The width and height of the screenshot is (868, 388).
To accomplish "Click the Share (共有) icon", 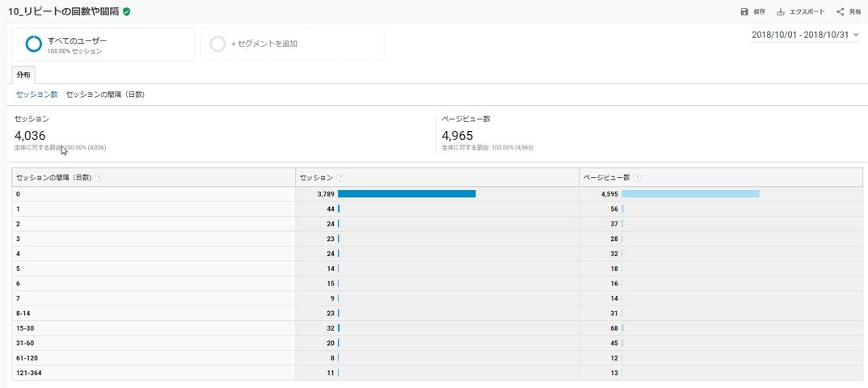I will coord(841,12).
